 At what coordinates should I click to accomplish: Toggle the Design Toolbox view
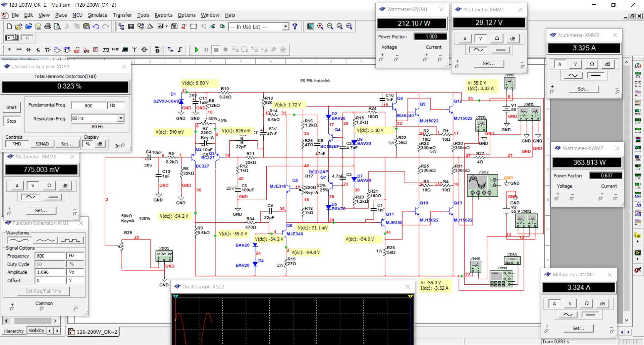[x=121, y=26]
